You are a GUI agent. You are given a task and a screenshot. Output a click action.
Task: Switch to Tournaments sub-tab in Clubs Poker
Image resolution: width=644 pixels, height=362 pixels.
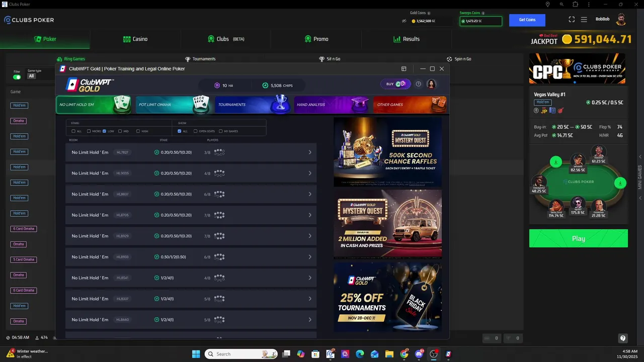click(x=200, y=59)
